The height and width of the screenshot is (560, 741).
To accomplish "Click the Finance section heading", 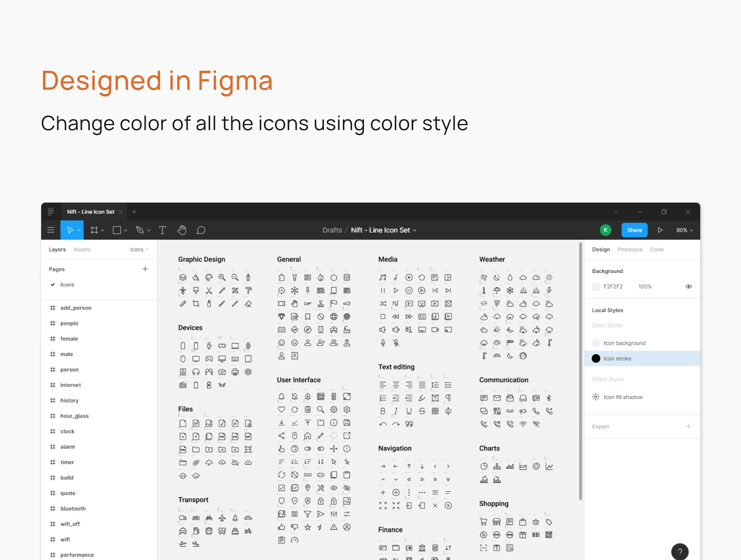I will (390, 530).
